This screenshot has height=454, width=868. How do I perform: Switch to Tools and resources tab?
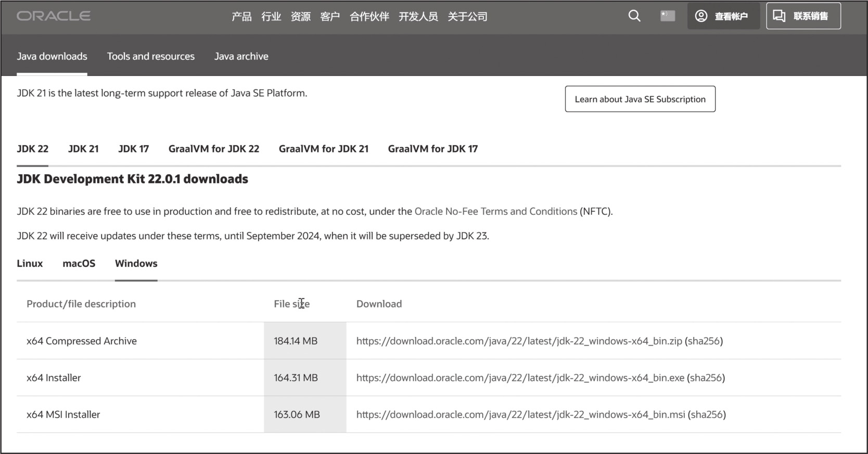[151, 56]
